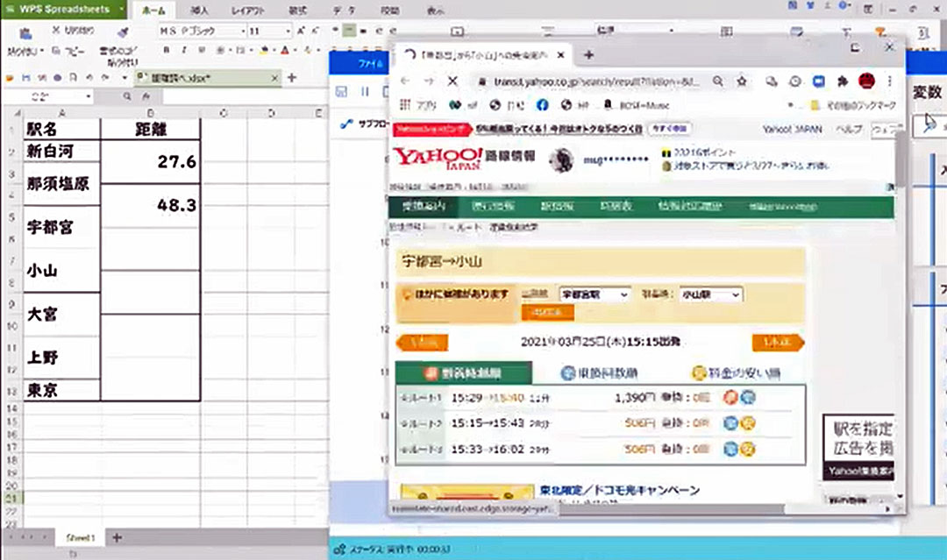947x560 pixels.
Task: Open the Facebook bookmark icon
Action: (543, 105)
